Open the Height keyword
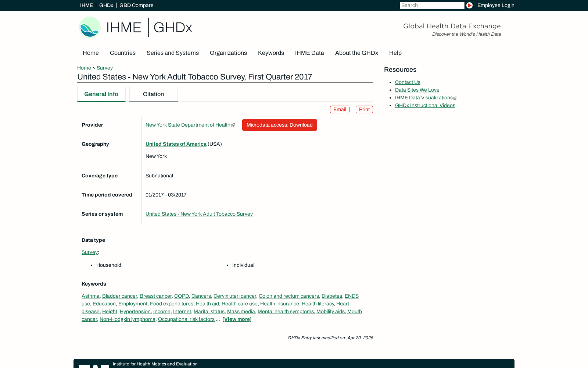 [x=110, y=311]
